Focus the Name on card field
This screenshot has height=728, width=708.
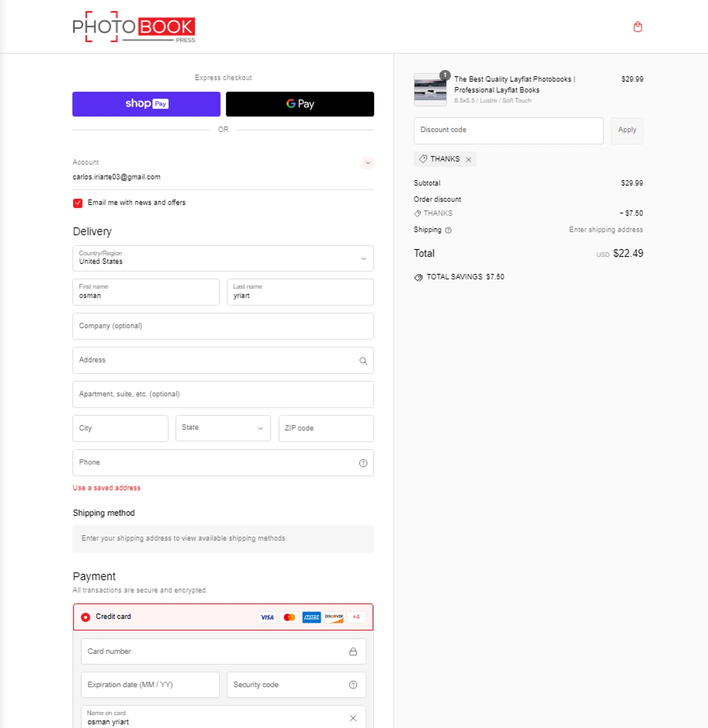pyautogui.click(x=223, y=717)
